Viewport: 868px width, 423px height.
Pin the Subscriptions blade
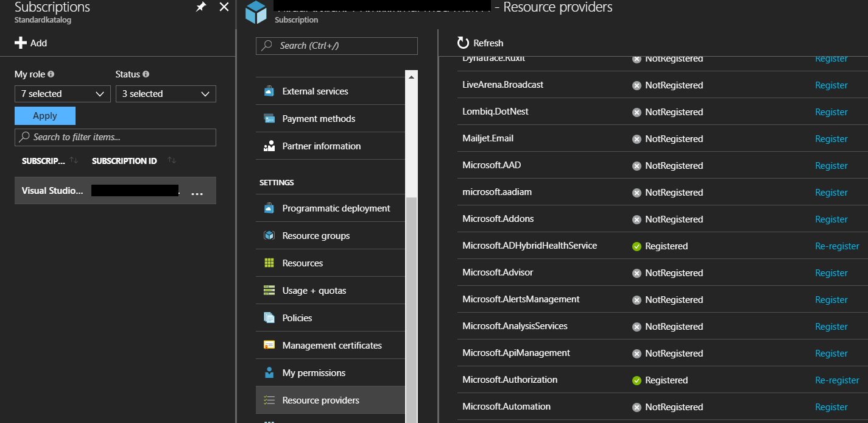200,7
